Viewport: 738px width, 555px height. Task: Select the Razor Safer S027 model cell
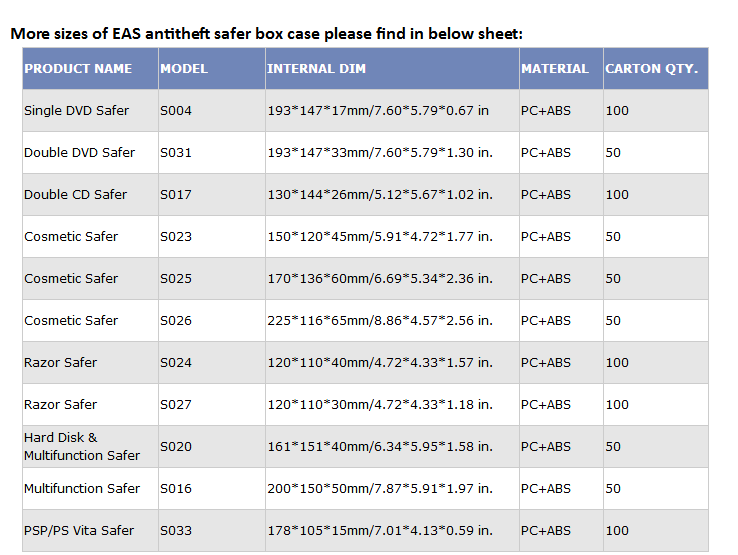tap(212, 404)
